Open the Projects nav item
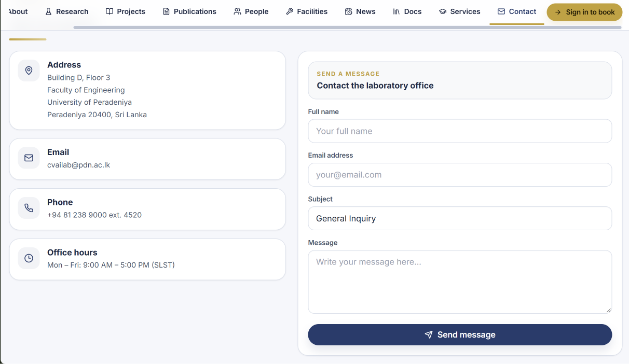This screenshot has width=629, height=364. click(126, 11)
